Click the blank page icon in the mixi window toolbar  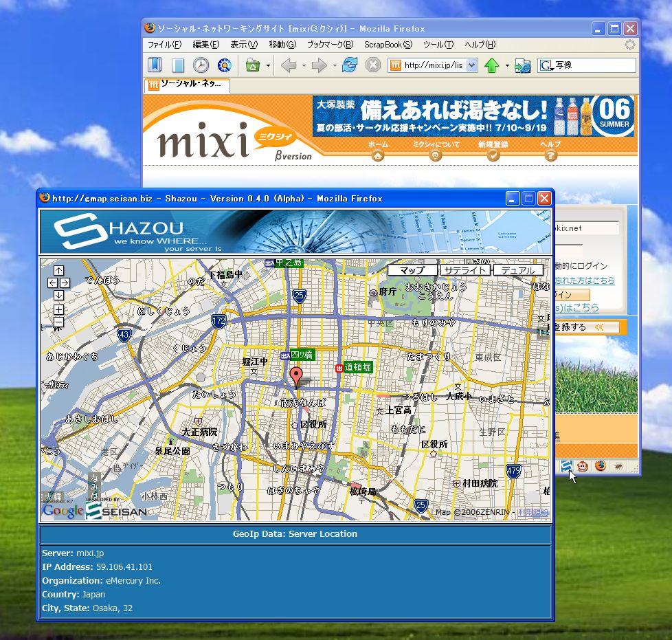[x=178, y=65]
